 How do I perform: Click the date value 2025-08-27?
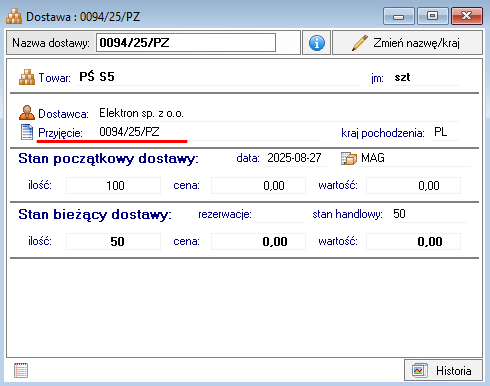coord(294,157)
